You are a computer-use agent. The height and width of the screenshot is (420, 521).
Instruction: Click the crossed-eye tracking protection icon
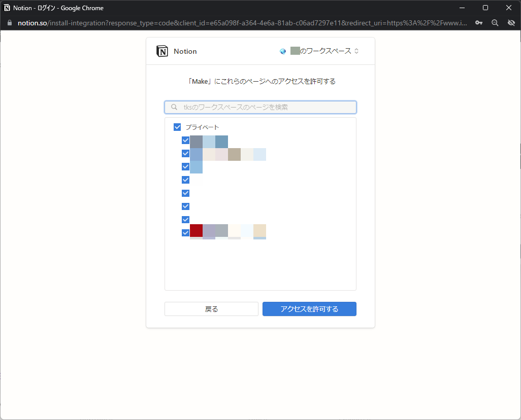coord(511,23)
